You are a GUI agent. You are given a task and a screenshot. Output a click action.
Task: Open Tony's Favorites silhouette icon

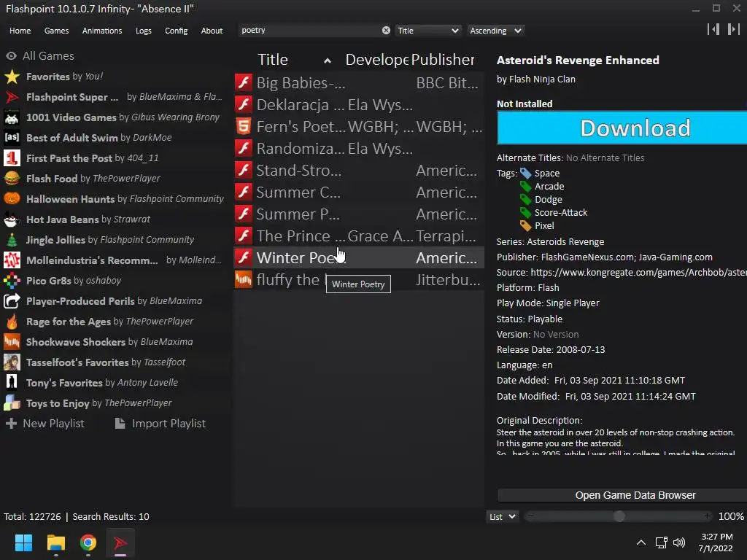click(x=12, y=382)
